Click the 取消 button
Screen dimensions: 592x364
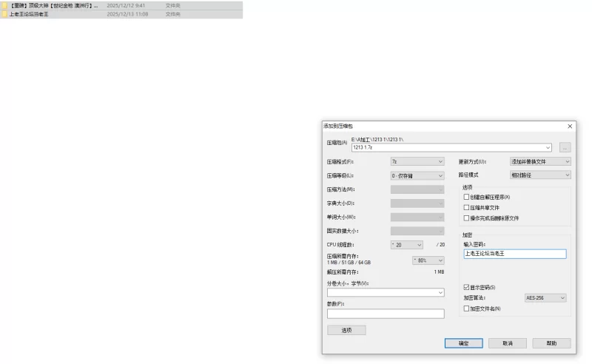[508, 343]
